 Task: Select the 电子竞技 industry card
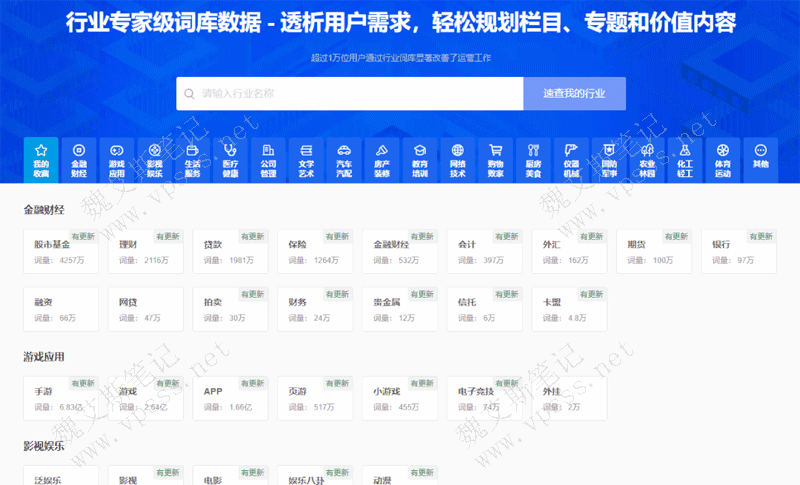coord(485,398)
